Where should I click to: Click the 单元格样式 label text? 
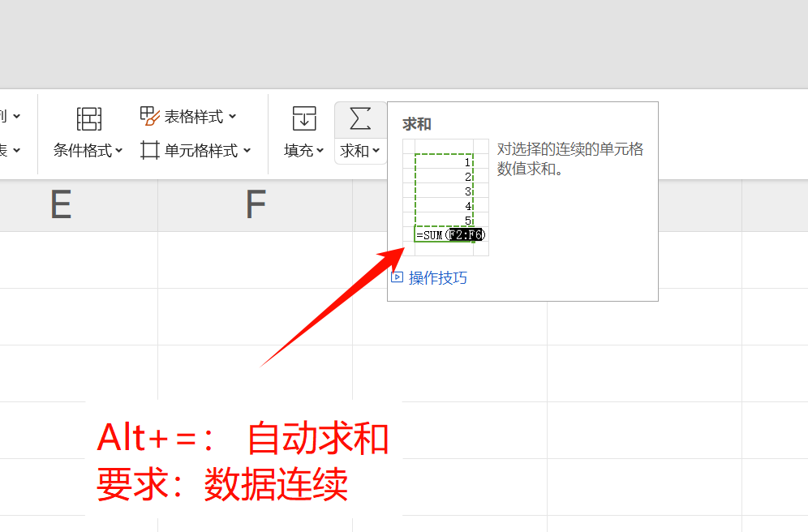pos(201,151)
